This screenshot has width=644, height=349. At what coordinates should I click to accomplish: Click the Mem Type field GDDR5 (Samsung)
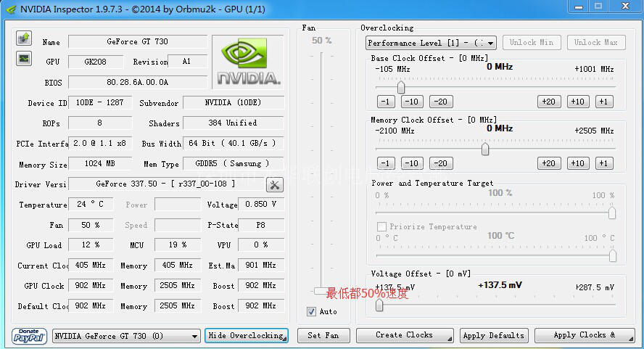[233, 163]
